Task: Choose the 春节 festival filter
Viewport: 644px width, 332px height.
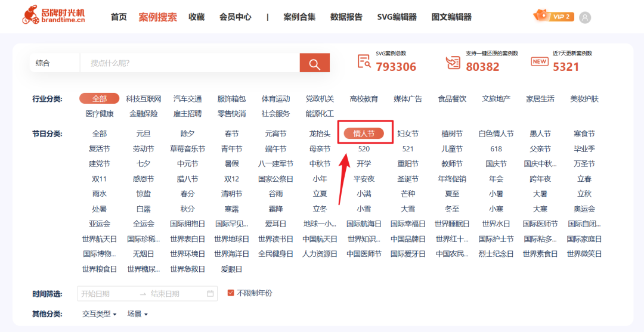Action: coord(231,134)
